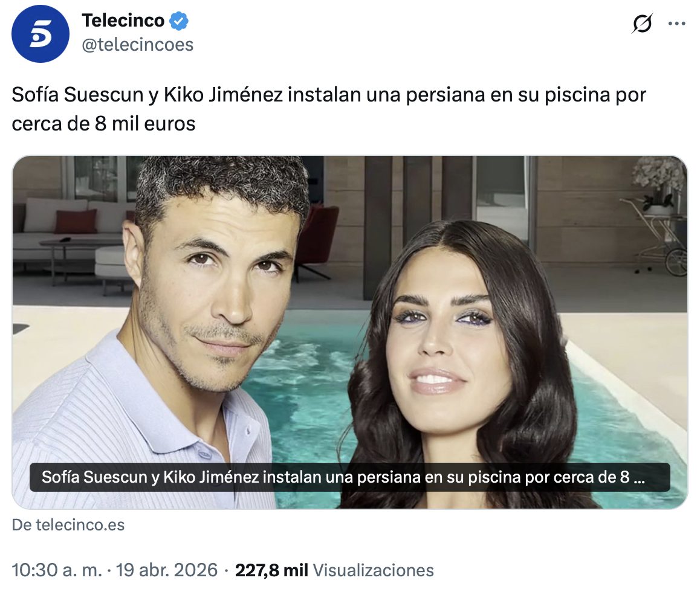Click the "cerca de 8 mil euros" text line
Screen dimensions: 700x592
103,124
